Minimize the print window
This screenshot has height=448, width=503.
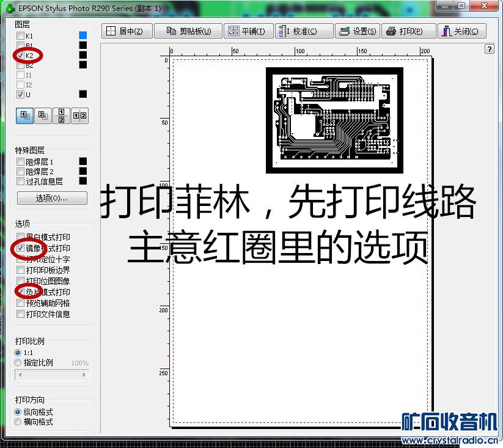[x=444, y=5]
